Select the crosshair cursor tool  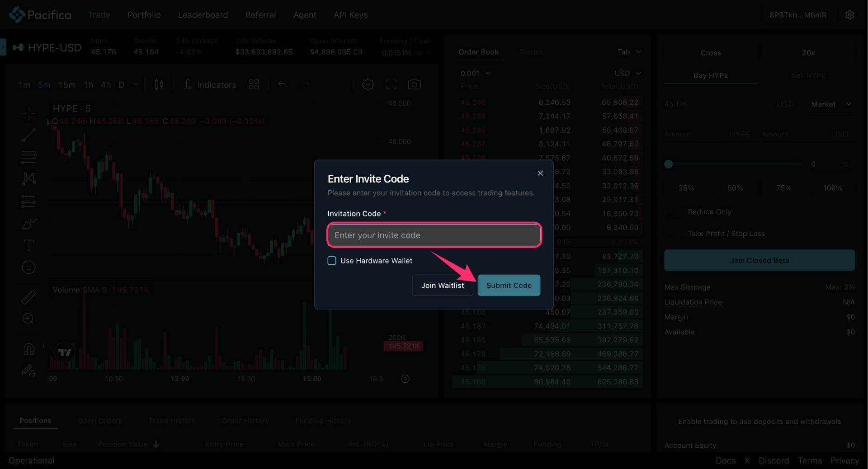point(28,113)
